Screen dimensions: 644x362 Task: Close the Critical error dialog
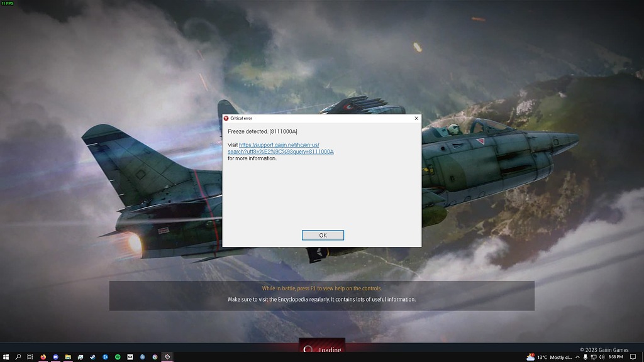416,118
